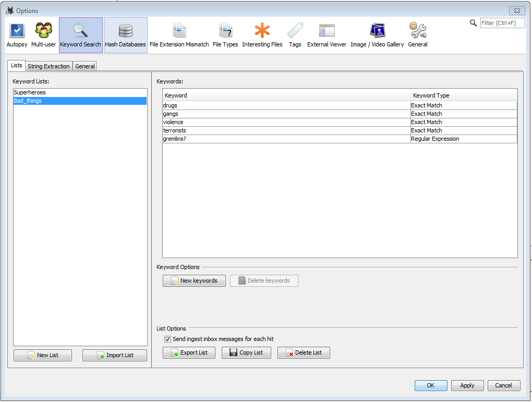Open File Extension Mismatch settings
This screenshot has height=402, width=532.
pyautogui.click(x=179, y=35)
